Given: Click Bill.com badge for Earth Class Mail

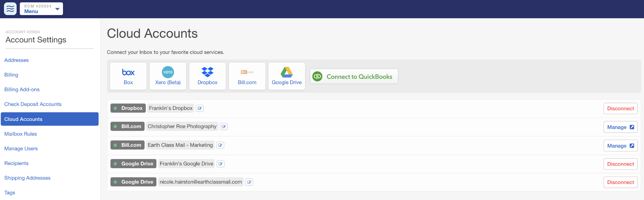Looking at the screenshot, I should click(128, 145).
